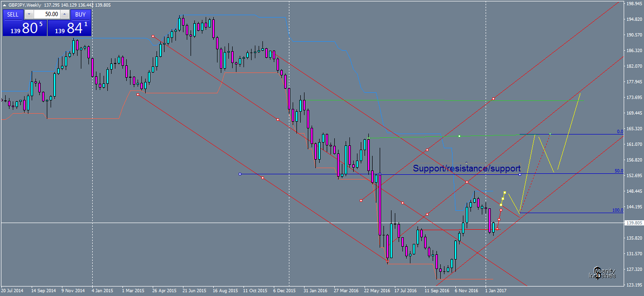
Task: Select the Support/resistance/support text label
Action: 467,168
